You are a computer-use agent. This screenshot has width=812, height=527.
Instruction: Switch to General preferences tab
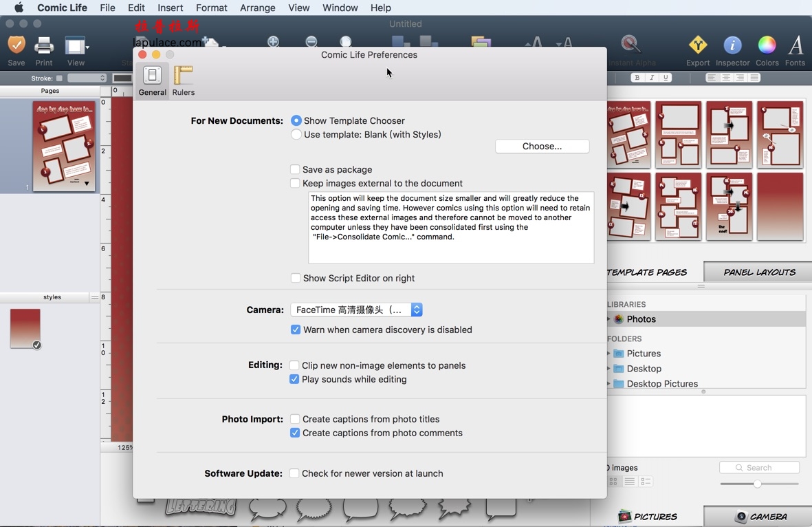point(152,80)
